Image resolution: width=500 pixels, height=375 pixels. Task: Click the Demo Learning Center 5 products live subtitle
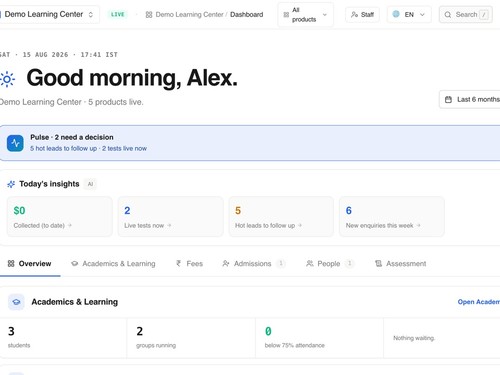(71, 102)
